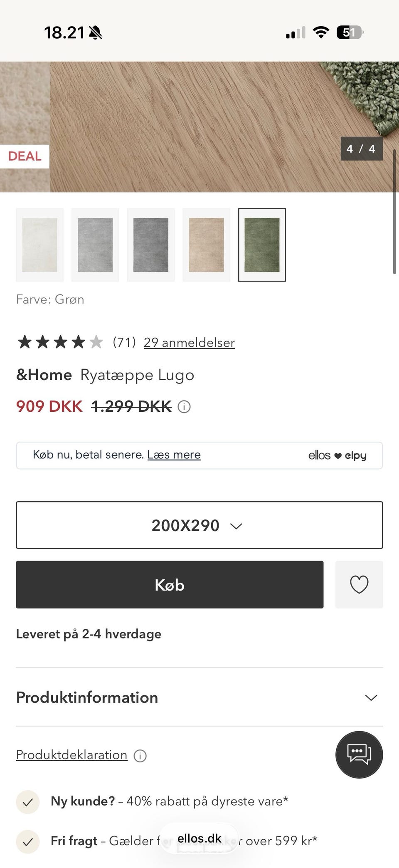Add rug to wishlist with heart icon

coord(359,584)
